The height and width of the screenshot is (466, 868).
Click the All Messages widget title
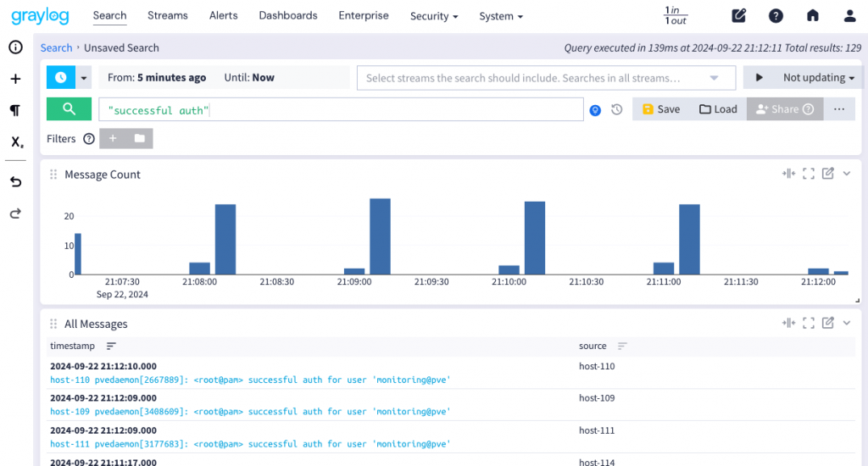(x=96, y=324)
